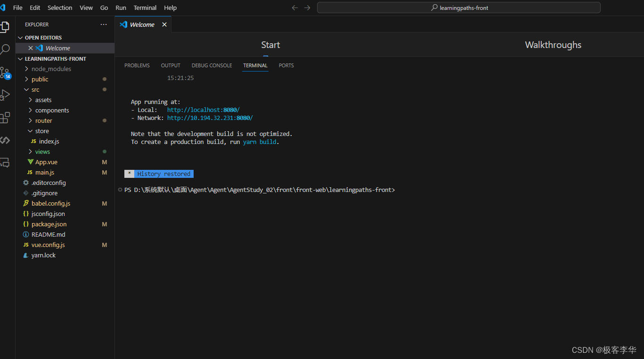Click the circle marker before PS prompt
Image resolution: width=644 pixels, height=359 pixels.
click(120, 190)
